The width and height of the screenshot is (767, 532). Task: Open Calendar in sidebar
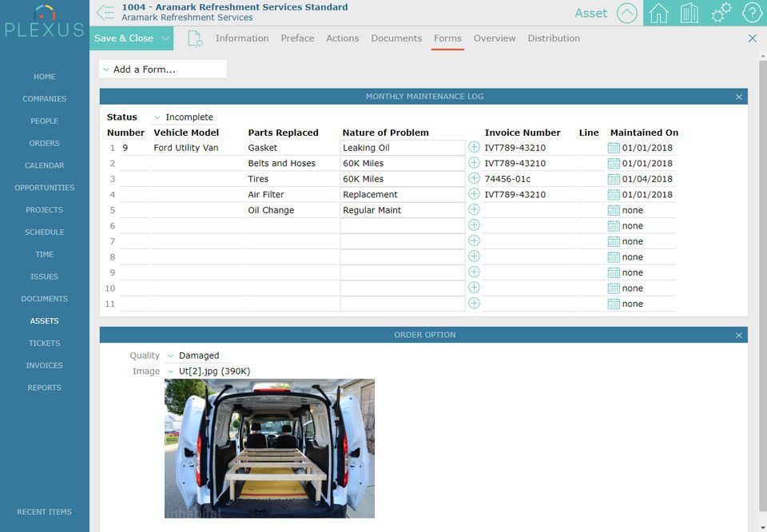click(45, 165)
